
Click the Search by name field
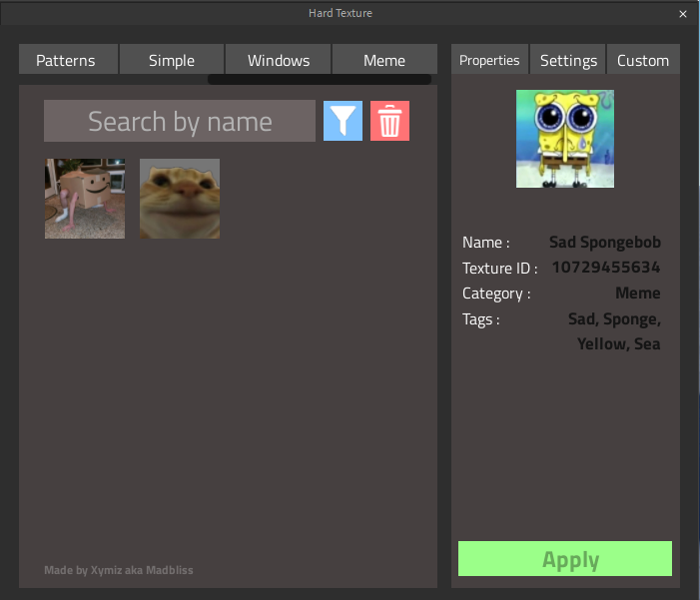click(x=180, y=121)
